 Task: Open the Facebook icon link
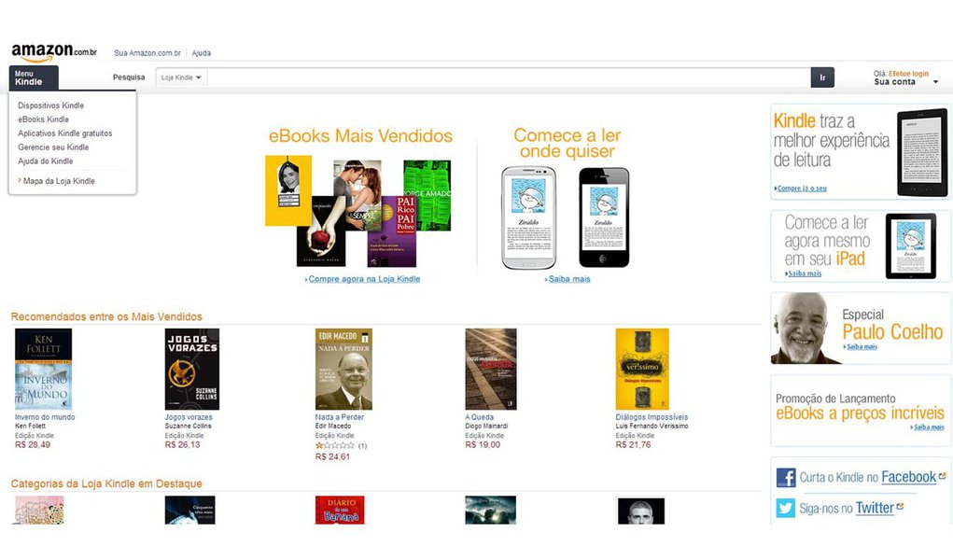point(786,478)
